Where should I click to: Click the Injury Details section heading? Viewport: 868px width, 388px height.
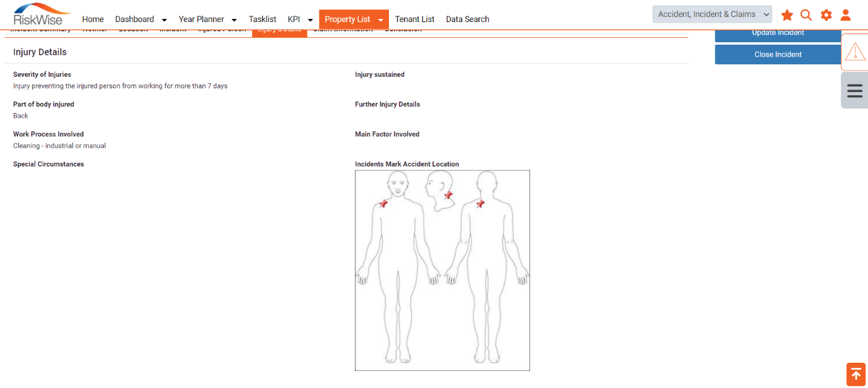[40, 52]
